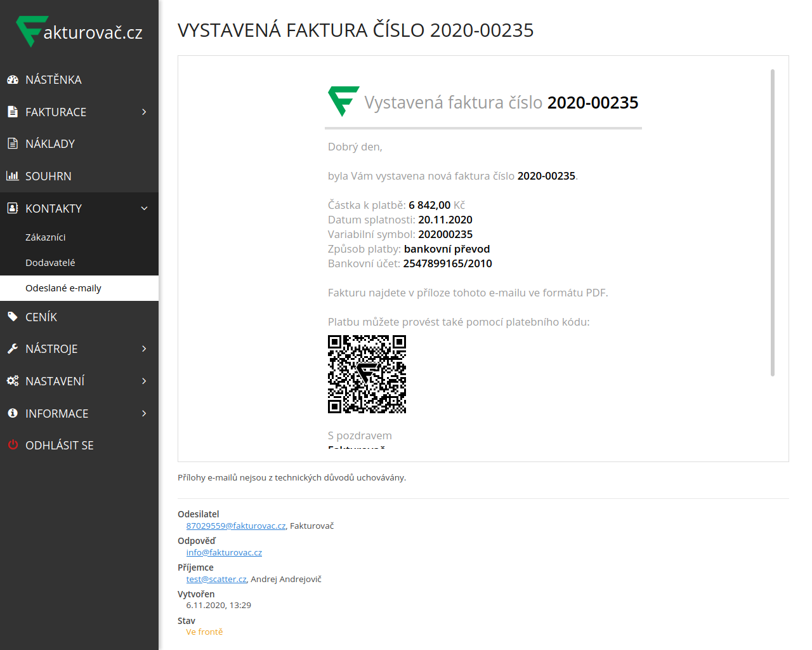Click the red Odhlásit se power icon

pos(13,445)
